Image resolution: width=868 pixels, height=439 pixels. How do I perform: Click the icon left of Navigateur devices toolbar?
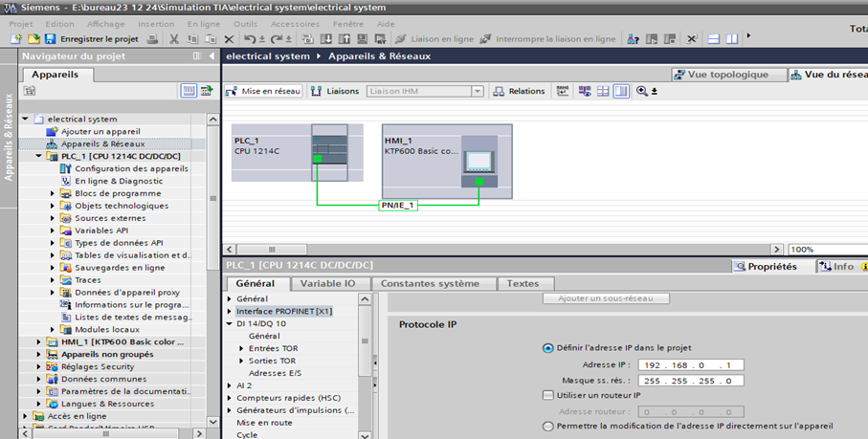click(30, 91)
